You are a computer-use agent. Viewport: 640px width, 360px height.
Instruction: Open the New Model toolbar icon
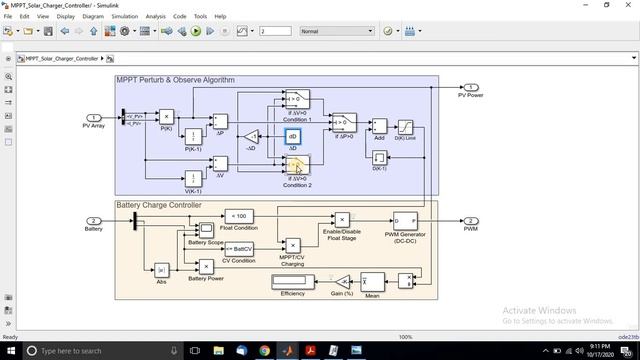(x=8, y=31)
